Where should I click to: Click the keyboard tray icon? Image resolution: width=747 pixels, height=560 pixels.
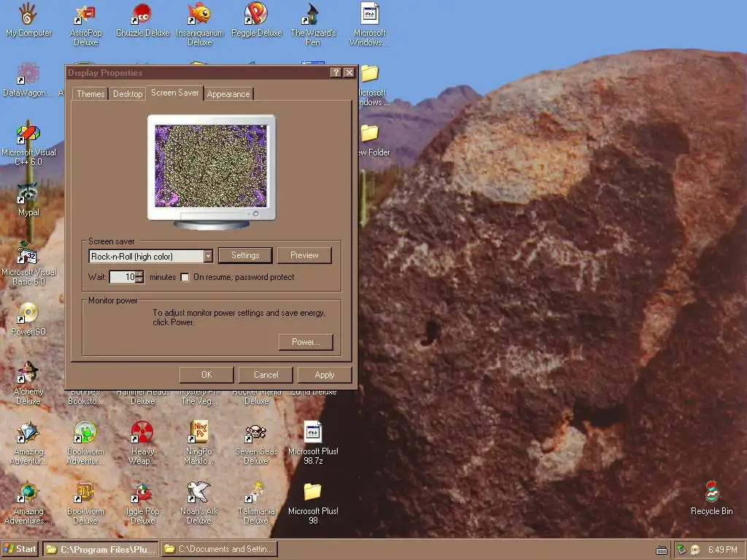point(661,550)
